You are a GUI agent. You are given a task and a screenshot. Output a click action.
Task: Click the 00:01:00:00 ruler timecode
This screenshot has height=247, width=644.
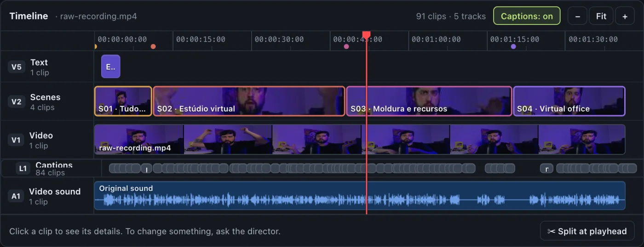pos(436,39)
